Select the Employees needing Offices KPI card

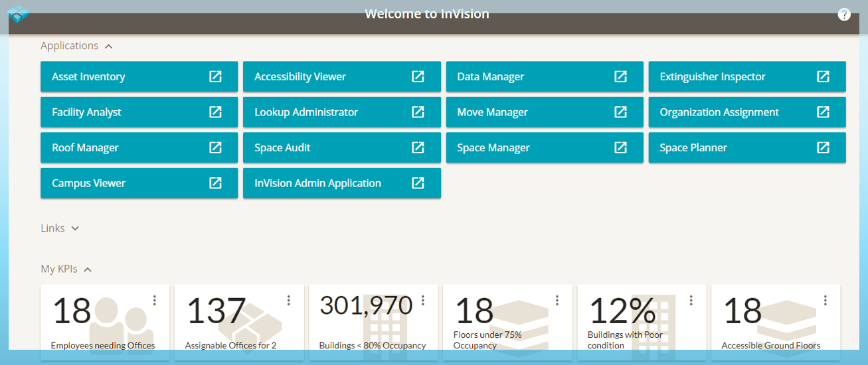pos(105,323)
